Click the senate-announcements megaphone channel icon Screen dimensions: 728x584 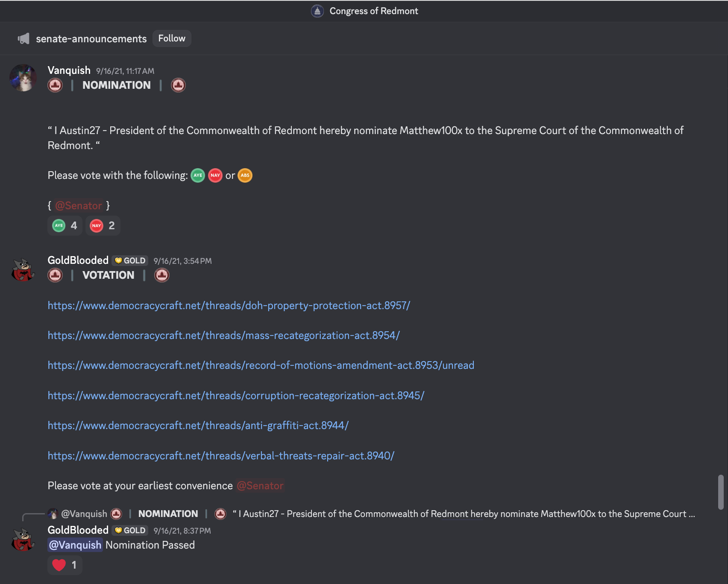(23, 39)
